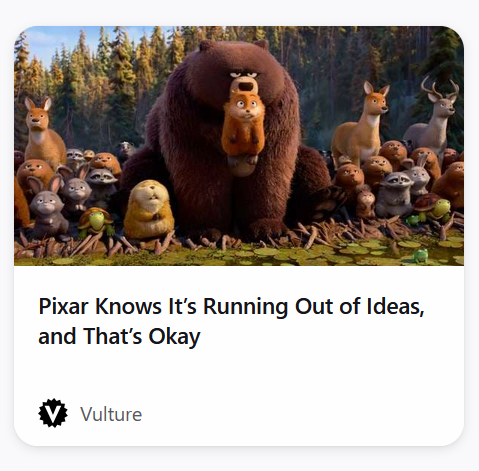The width and height of the screenshot is (479, 471).
Task: Open the article's forest animals thumbnail
Action: [x=239, y=146]
